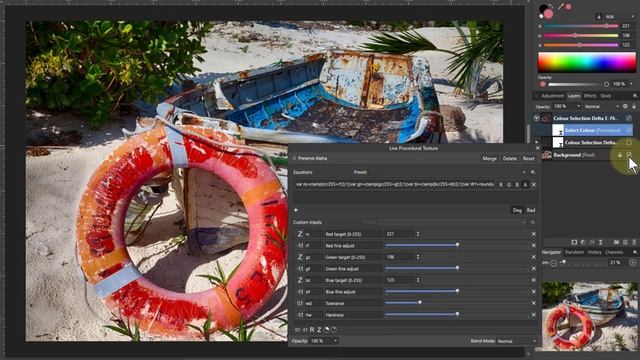Open the equations preset options menu icon
This screenshot has width=640, height=360.
(533, 172)
